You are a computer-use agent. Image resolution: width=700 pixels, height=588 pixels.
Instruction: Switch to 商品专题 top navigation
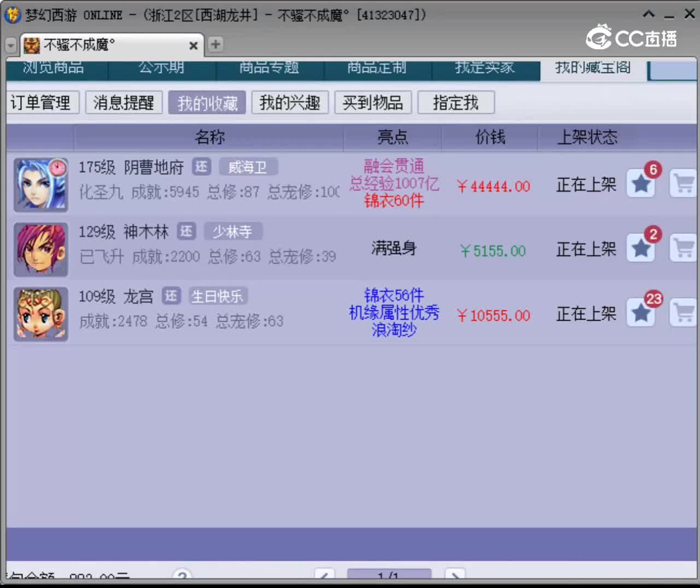click(270, 69)
